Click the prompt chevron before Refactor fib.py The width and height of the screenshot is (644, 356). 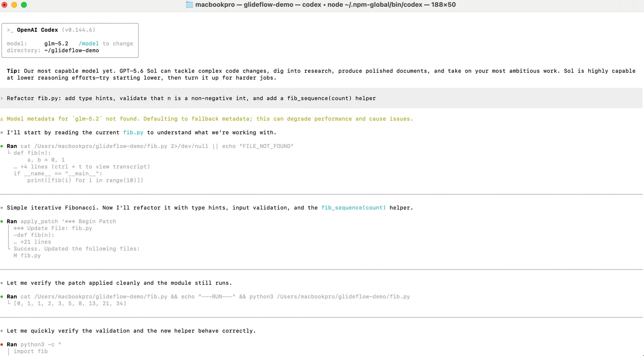coord(2,98)
